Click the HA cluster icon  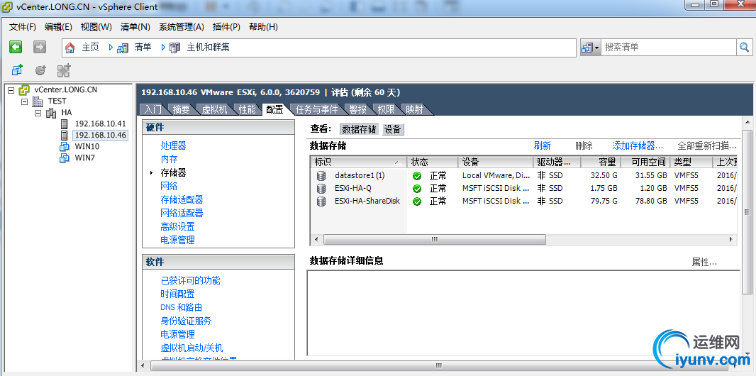pos(51,113)
